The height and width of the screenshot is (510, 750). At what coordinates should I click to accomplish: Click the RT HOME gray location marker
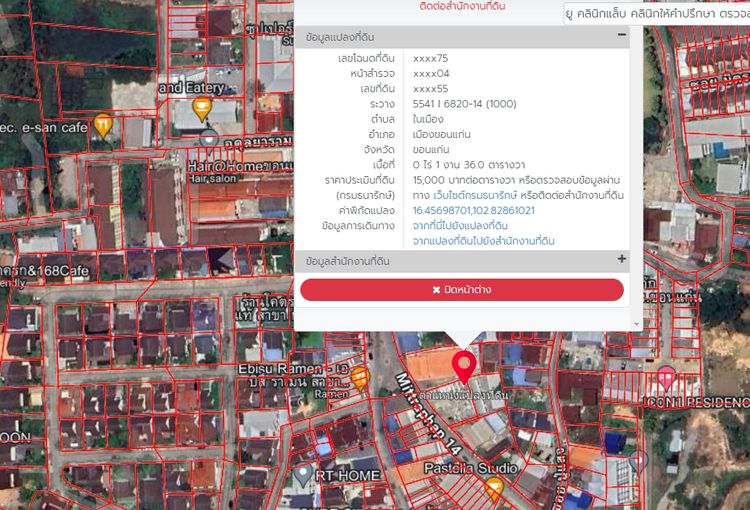[x=302, y=475]
